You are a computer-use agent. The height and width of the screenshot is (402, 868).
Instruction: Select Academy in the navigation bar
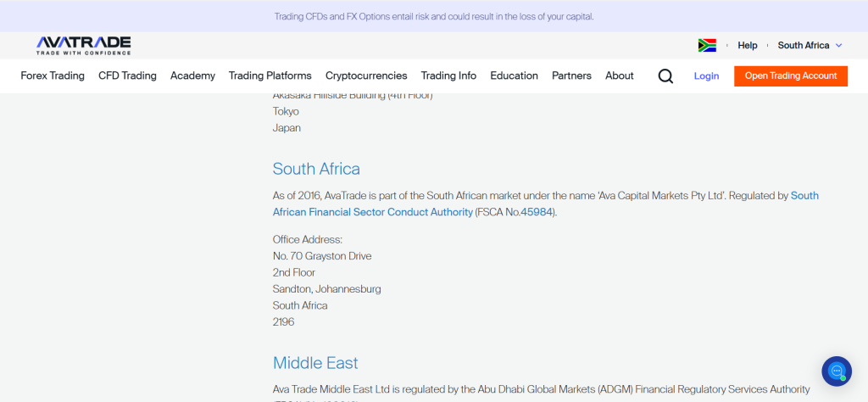tap(192, 75)
